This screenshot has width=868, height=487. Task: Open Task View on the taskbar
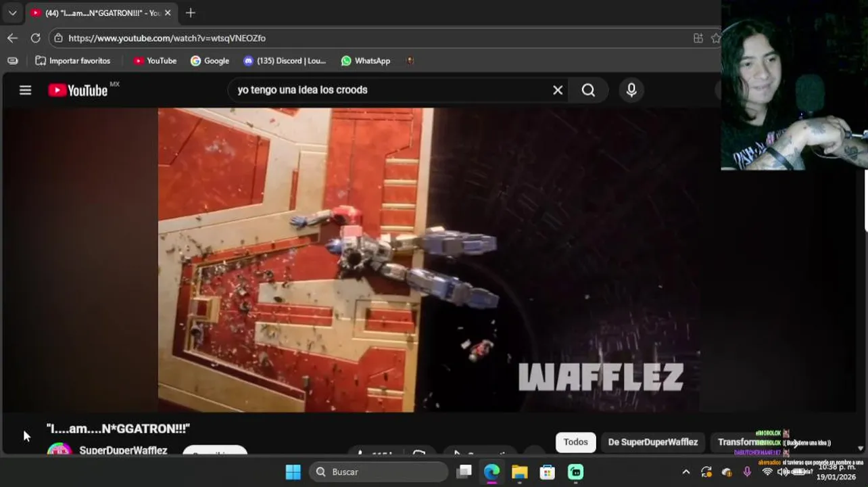464,472
